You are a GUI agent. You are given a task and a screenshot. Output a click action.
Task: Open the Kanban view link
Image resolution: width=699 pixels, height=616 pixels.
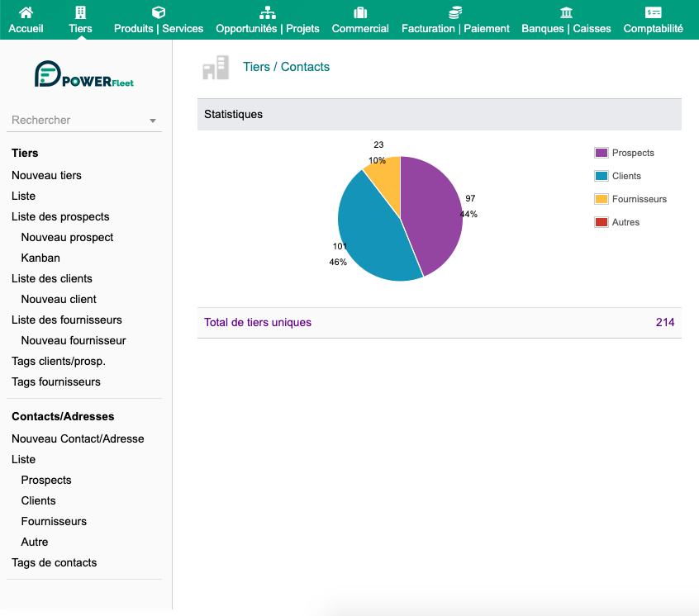click(40, 258)
